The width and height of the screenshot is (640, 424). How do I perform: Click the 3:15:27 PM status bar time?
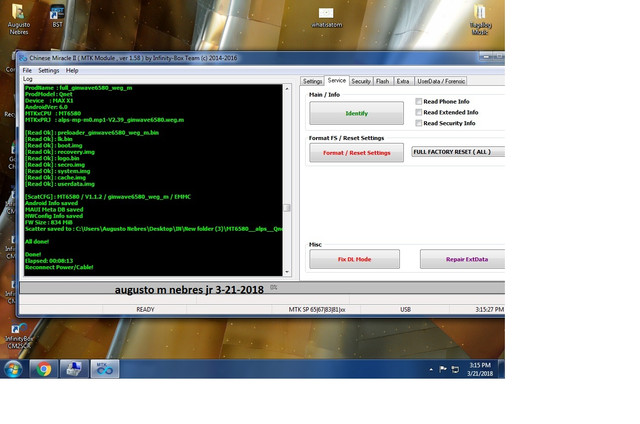coord(489,309)
